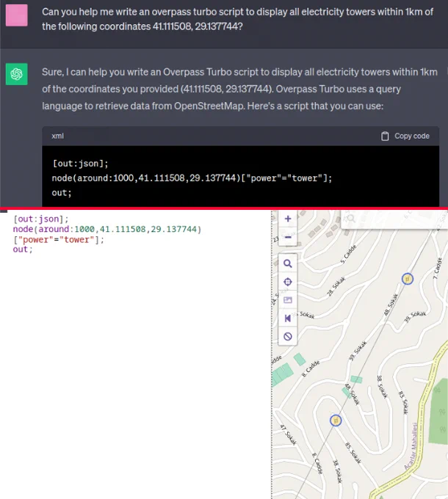Click the [out:json]; line in ChatGPT code
The height and width of the screenshot is (499, 448).
coord(81,164)
